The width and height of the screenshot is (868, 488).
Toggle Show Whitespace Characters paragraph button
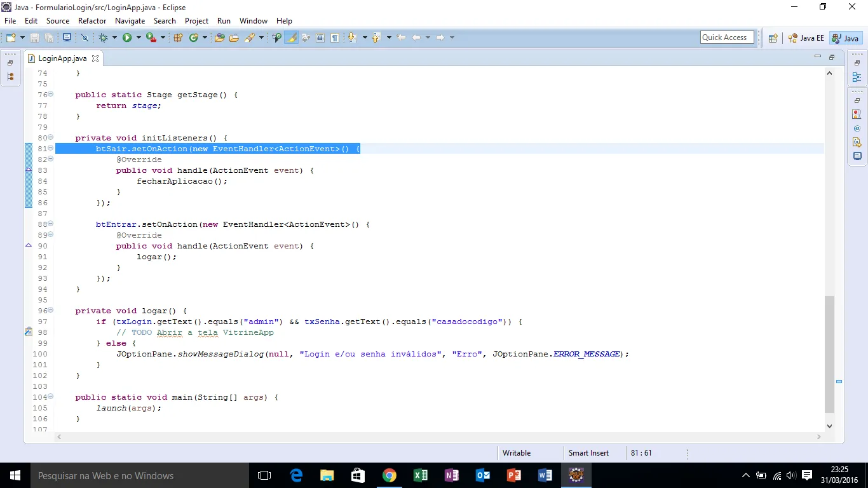click(334, 38)
